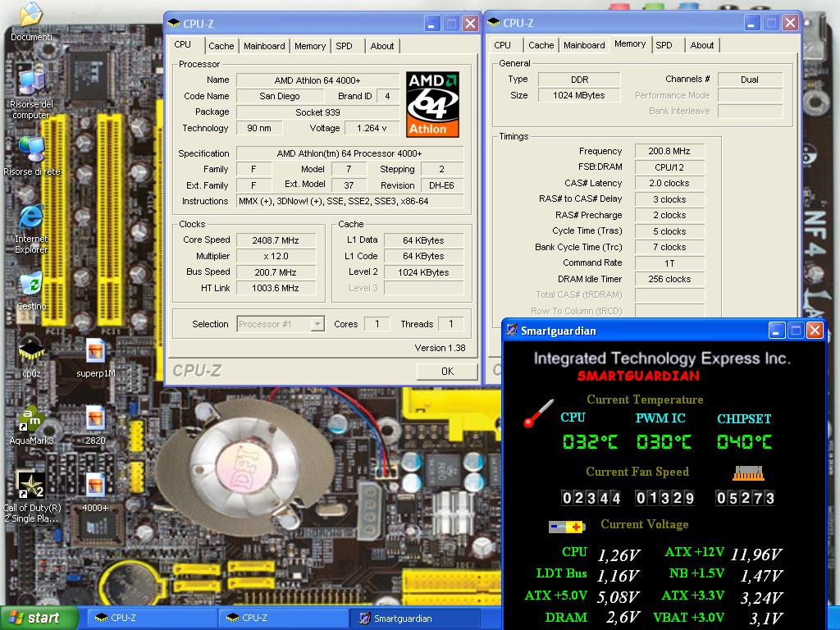The image size is (840, 630).
Task: Select SPD tab in right CPU-Z window
Action: coord(664,46)
